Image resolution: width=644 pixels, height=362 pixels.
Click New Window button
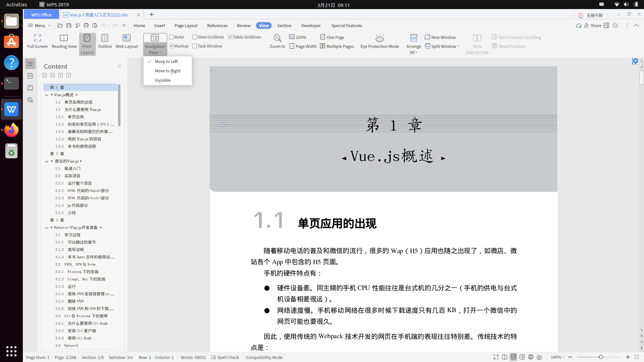click(x=440, y=37)
